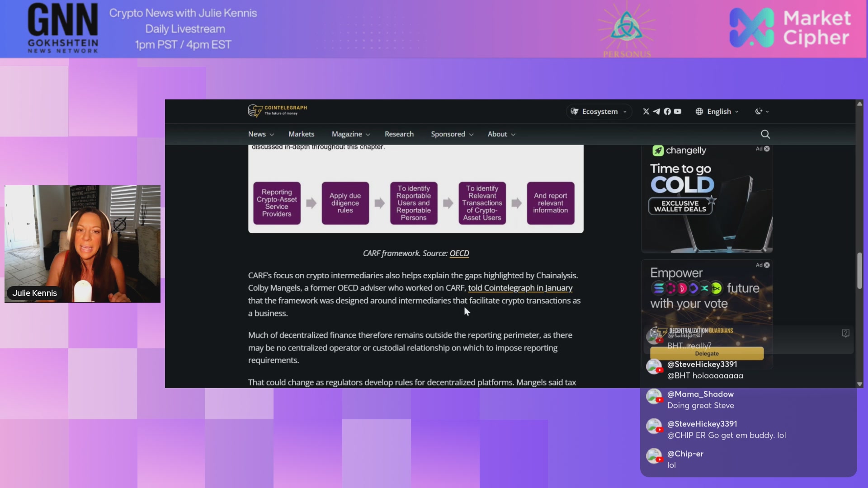Follow the OECD source link
Screen dimensions: 868x488
click(x=459, y=253)
